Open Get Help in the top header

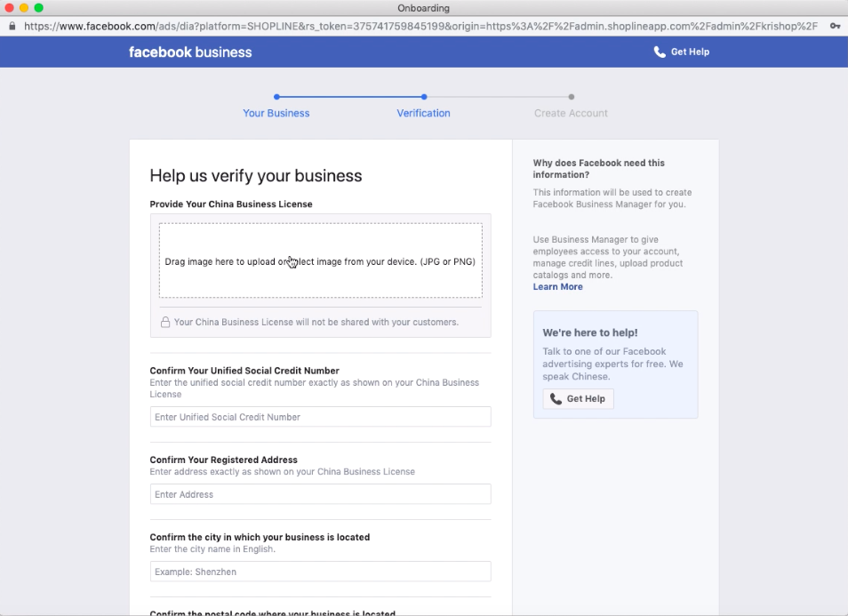click(x=682, y=52)
